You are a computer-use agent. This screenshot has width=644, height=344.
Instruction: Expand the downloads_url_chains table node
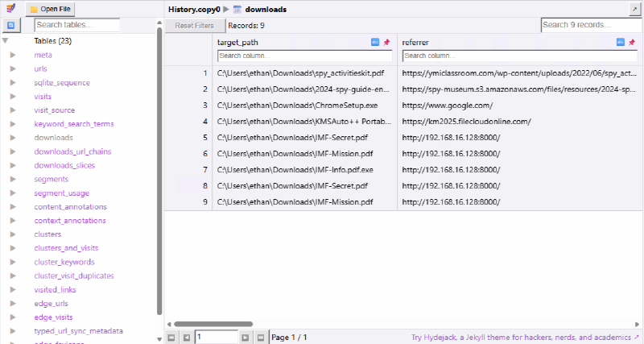pyautogui.click(x=13, y=151)
